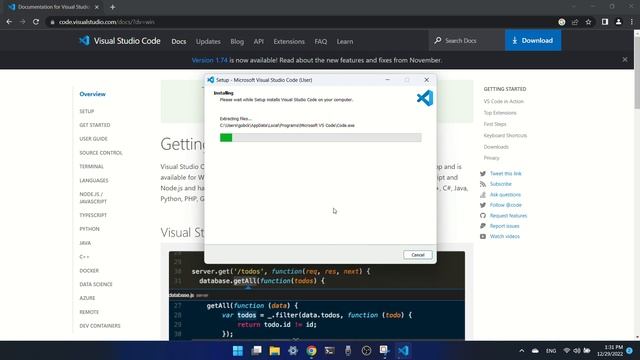The width and height of the screenshot is (640, 360).
Task: Expand the LANGUAGES sidebar section
Action: click(94, 180)
